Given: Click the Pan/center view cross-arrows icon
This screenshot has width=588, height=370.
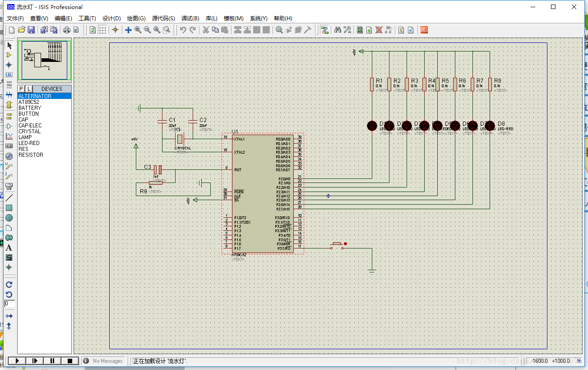Looking at the screenshot, I should [x=128, y=30].
